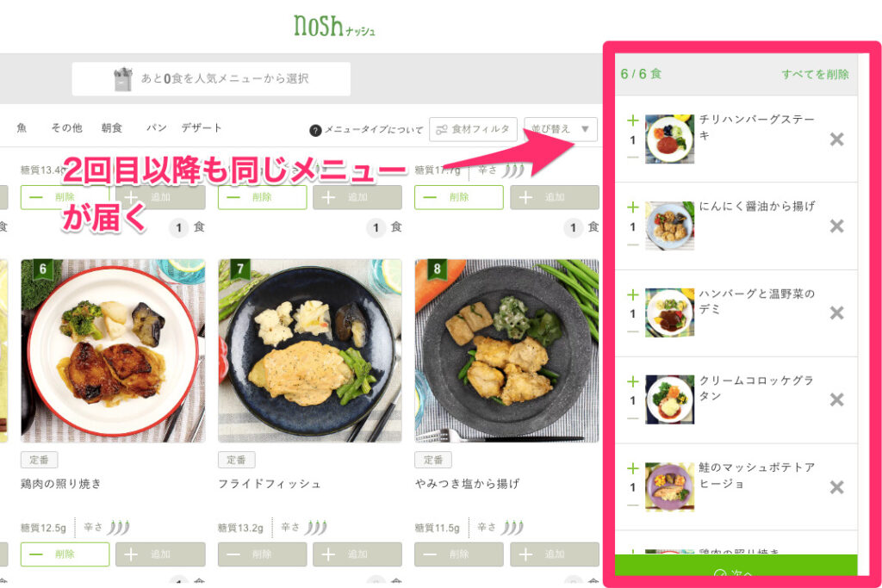
Task: Open the 並び替え sort dropdown
Action: (560, 129)
